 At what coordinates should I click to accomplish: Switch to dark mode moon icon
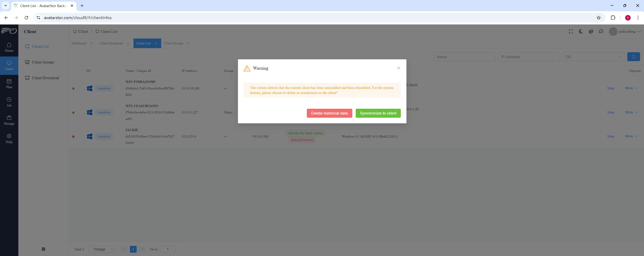(x=581, y=31)
